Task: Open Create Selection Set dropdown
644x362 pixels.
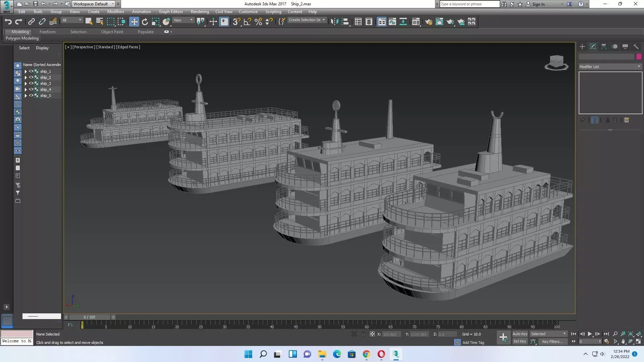Action: (x=307, y=20)
